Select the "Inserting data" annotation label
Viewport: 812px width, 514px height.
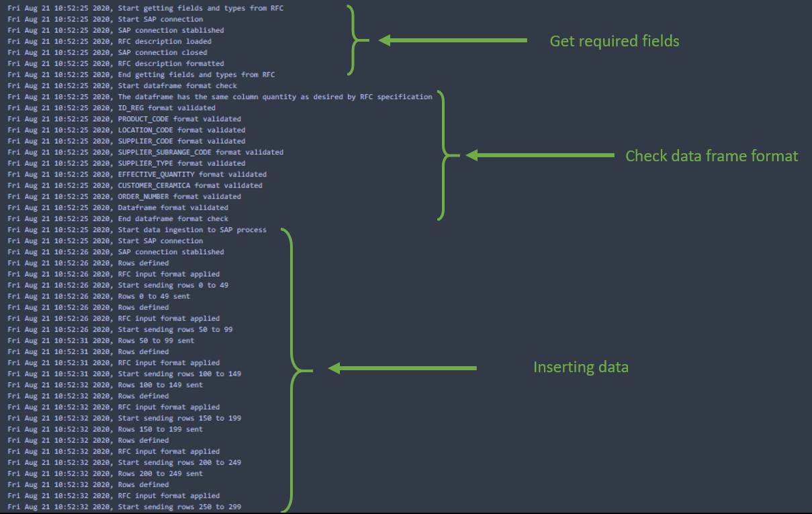(580, 368)
